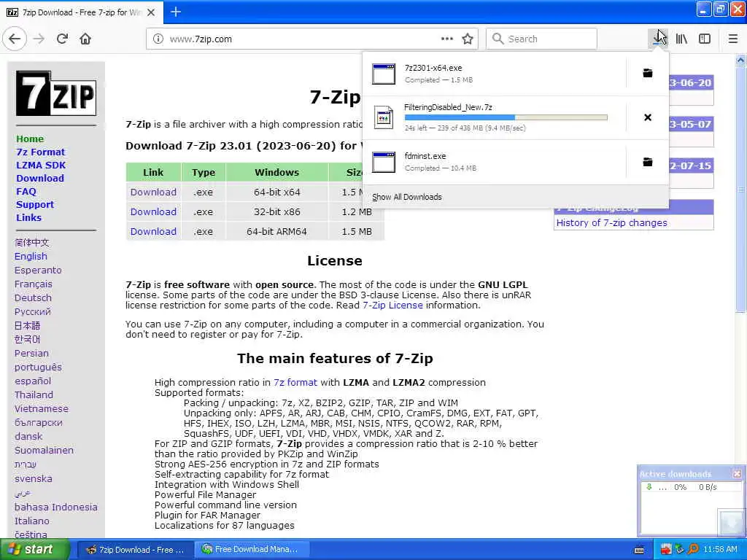Switch language to Italiano
The width and height of the screenshot is (747, 560).
[x=31, y=521]
